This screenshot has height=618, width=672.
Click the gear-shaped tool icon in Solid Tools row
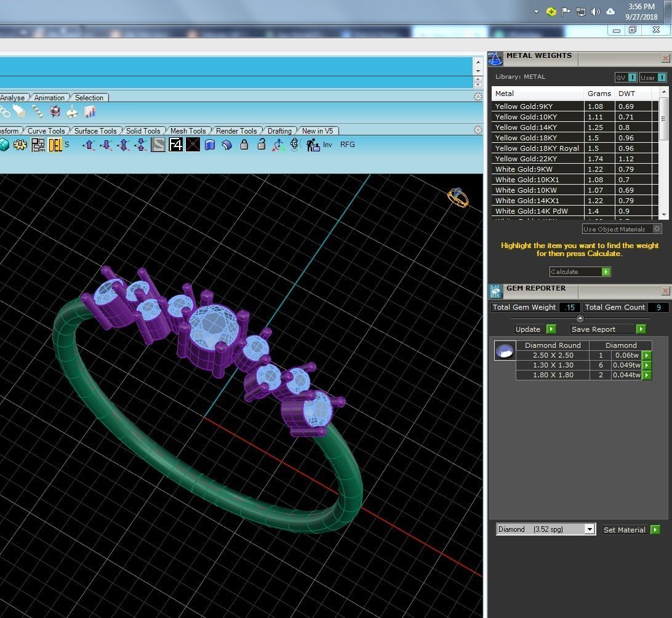point(20,145)
